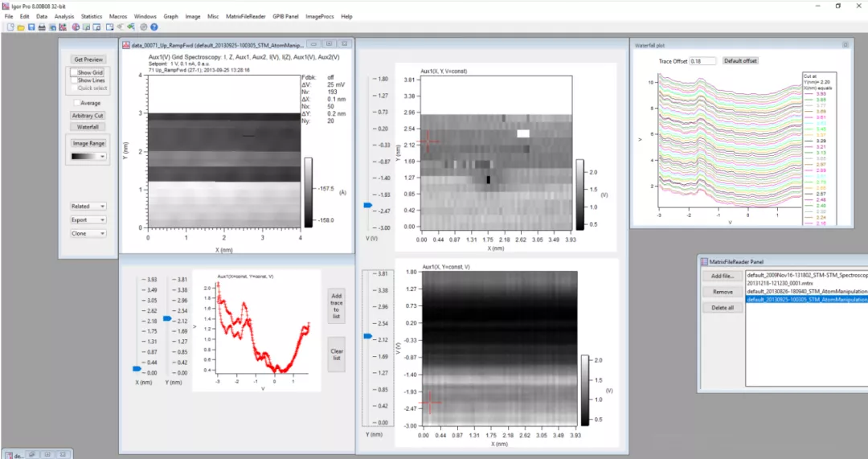Click the pie chart toolbar icon

click(x=76, y=27)
